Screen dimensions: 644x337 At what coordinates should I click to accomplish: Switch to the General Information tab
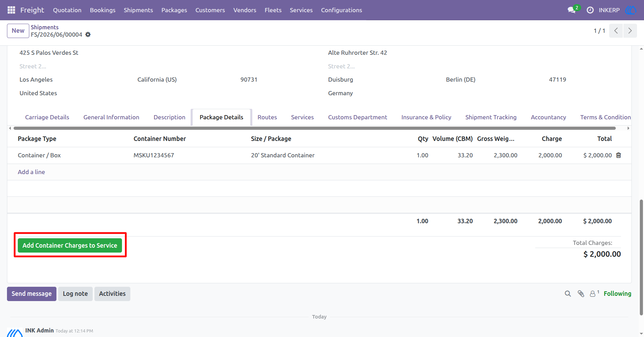pos(111,117)
